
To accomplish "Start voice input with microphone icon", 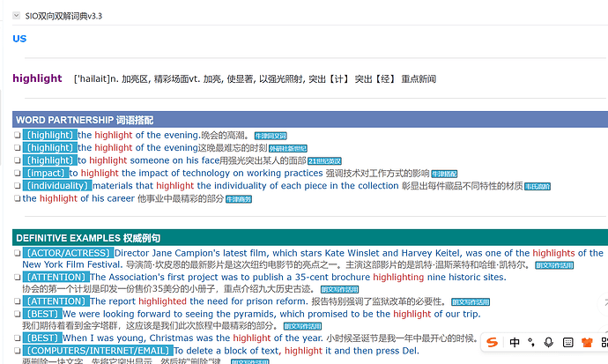I will click(x=548, y=343).
